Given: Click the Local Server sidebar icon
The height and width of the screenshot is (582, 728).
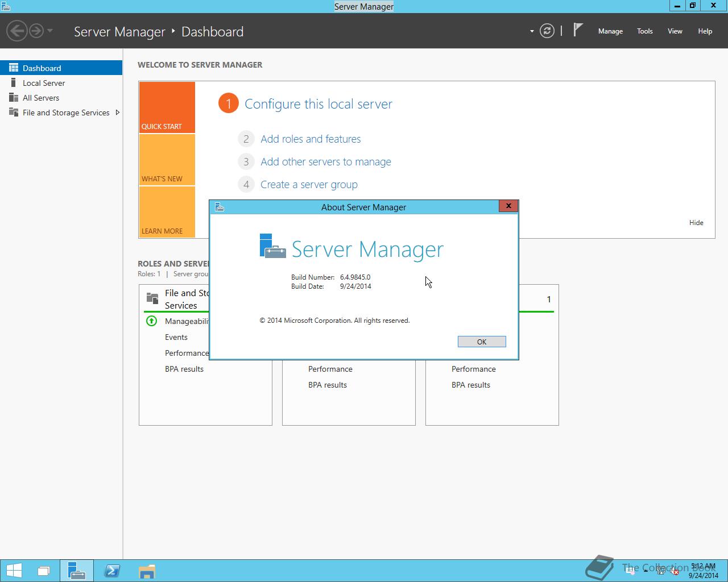Looking at the screenshot, I should click(x=14, y=82).
